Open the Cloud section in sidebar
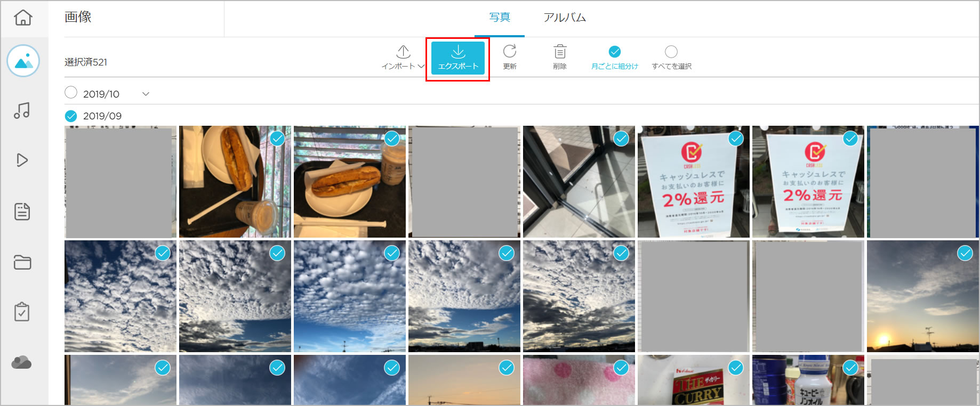 point(21,363)
